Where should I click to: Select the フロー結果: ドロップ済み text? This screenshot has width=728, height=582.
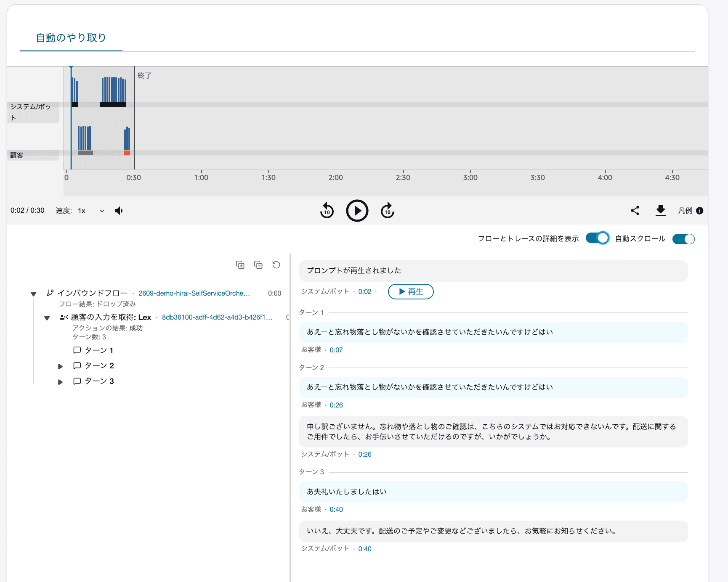click(97, 304)
